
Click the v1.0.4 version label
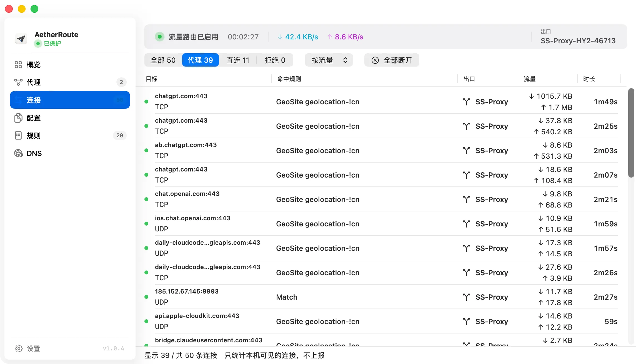click(x=114, y=348)
